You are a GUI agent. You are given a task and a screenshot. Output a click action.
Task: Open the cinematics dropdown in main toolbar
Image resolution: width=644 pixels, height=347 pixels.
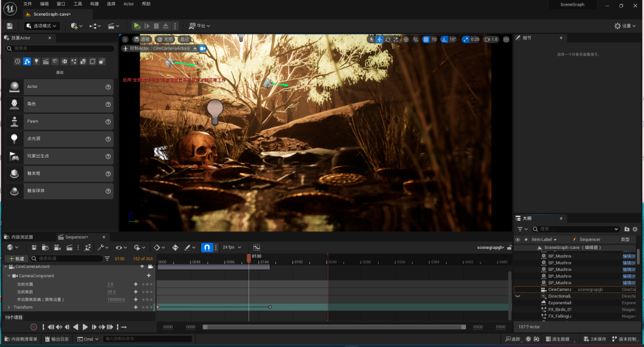113,26
